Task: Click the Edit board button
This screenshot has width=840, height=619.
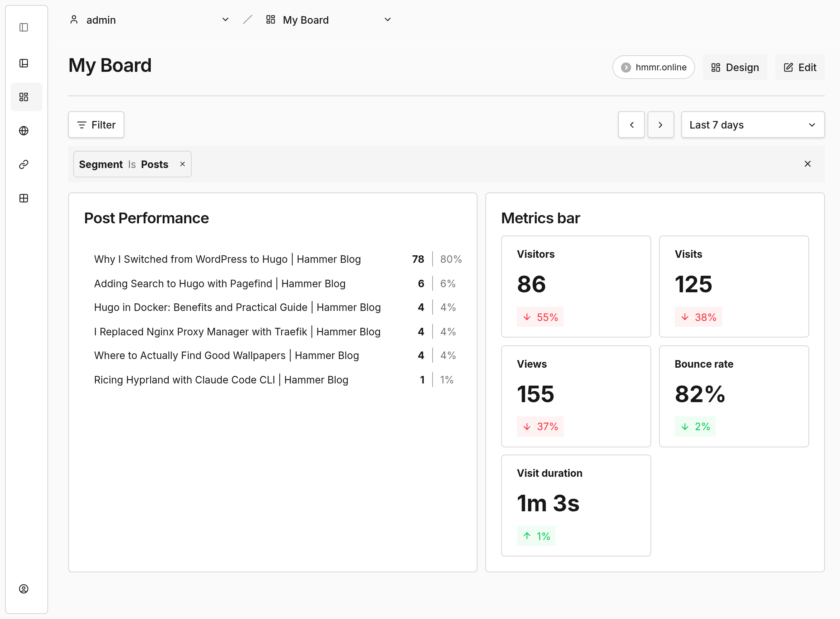Action: click(799, 68)
